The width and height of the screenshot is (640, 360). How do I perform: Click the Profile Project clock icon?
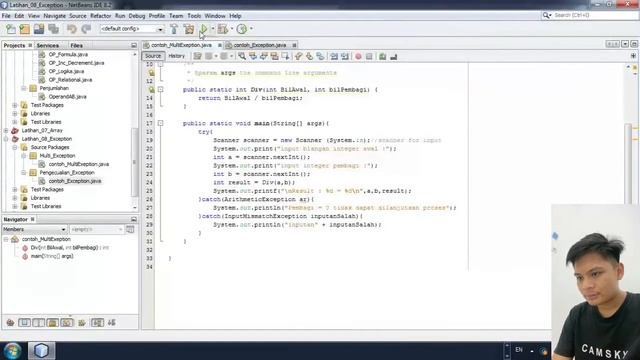click(242, 29)
